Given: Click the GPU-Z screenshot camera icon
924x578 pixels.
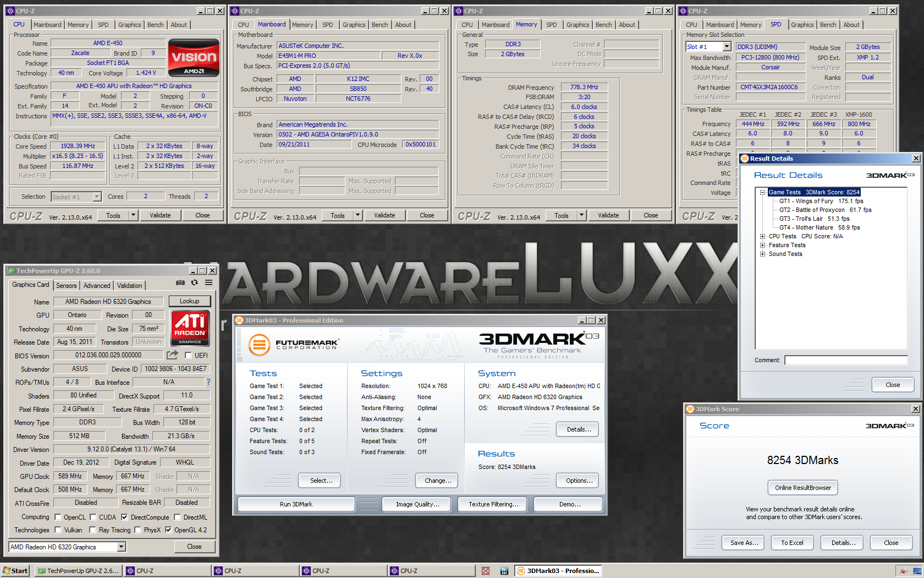Looking at the screenshot, I should point(180,282).
